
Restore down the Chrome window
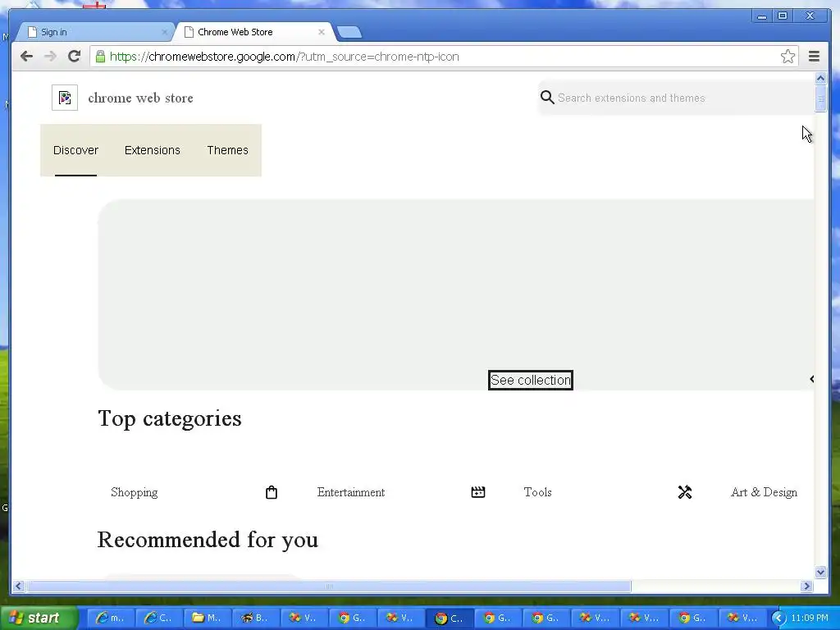[783, 16]
